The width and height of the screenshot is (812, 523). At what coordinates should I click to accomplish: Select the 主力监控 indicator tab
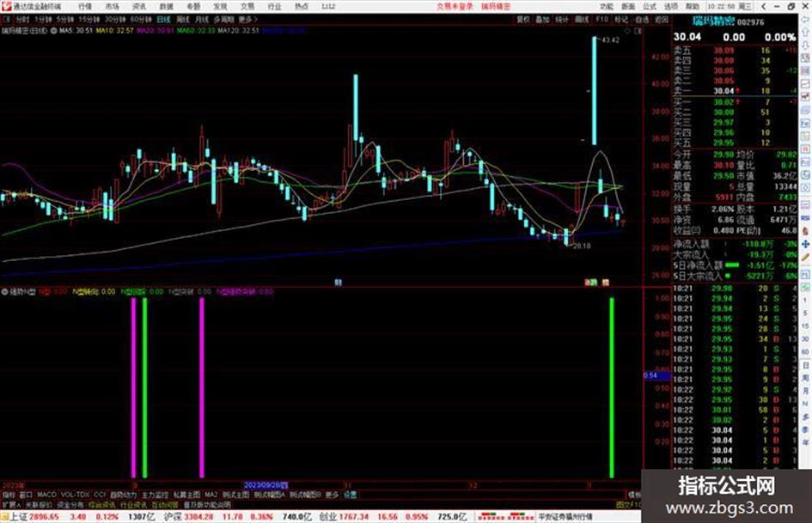coord(155,495)
